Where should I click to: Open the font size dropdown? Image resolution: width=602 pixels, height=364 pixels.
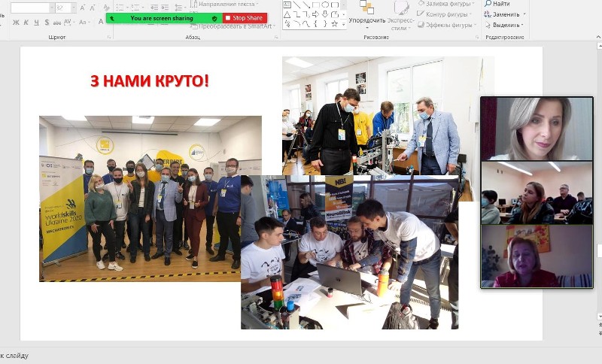[73, 8]
